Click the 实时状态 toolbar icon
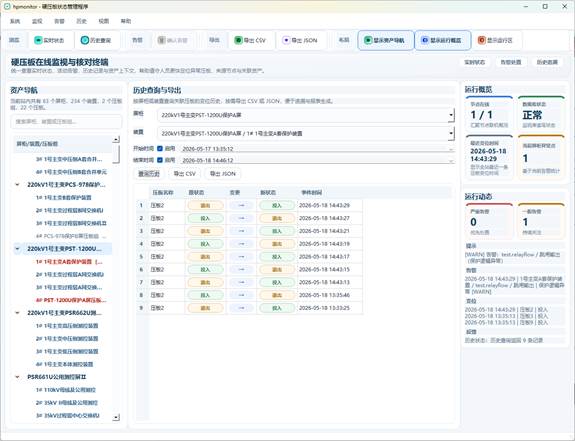 [x=38, y=40]
